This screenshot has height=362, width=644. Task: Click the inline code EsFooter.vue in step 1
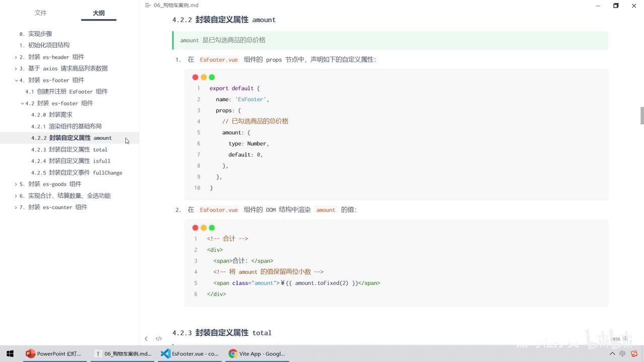click(x=219, y=59)
